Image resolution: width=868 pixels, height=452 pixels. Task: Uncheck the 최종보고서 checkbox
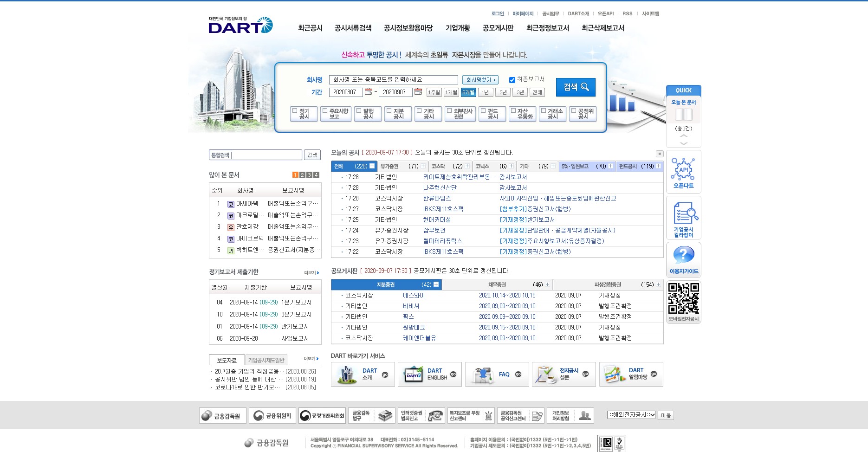pos(512,80)
